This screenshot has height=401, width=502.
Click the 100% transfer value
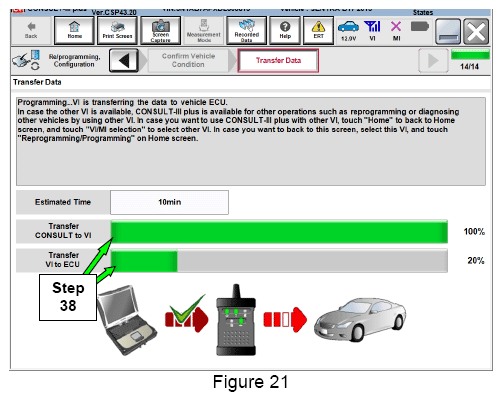(474, 231)
